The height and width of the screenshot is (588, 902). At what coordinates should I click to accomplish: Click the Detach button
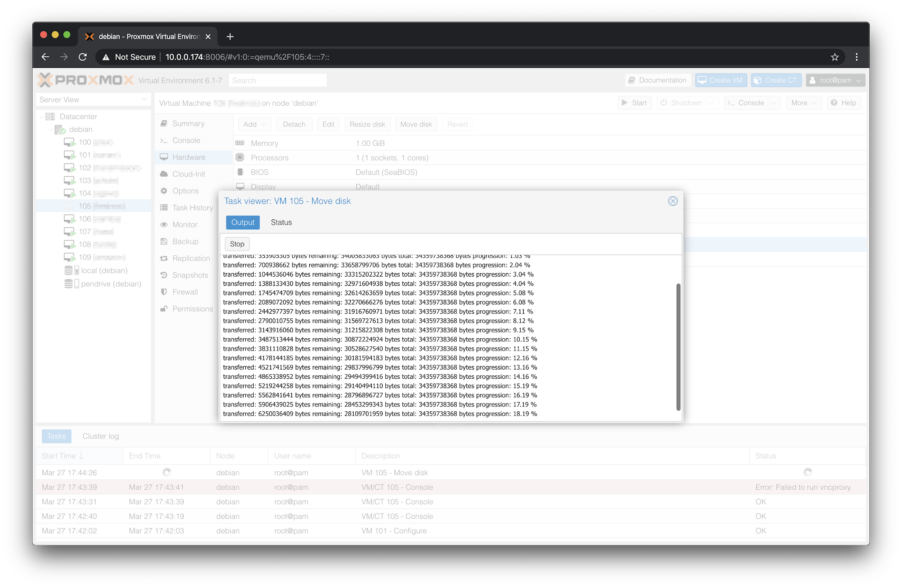[x=294, y=124]
